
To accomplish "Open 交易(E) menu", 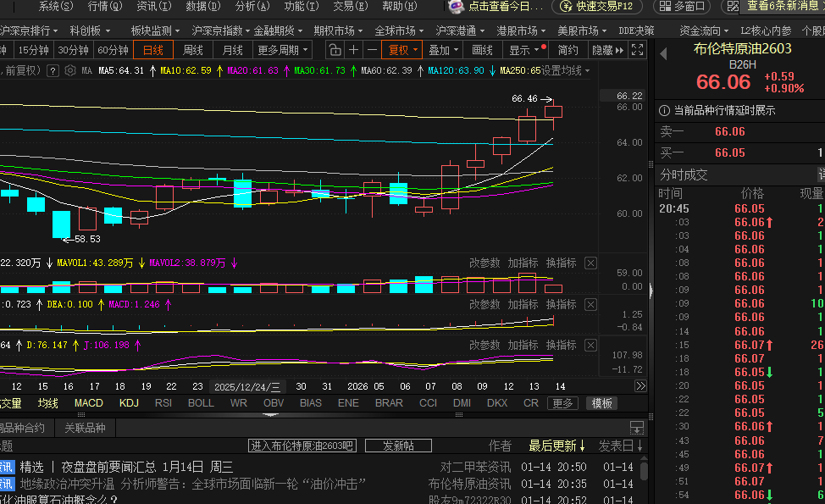I will pos(351,6).
